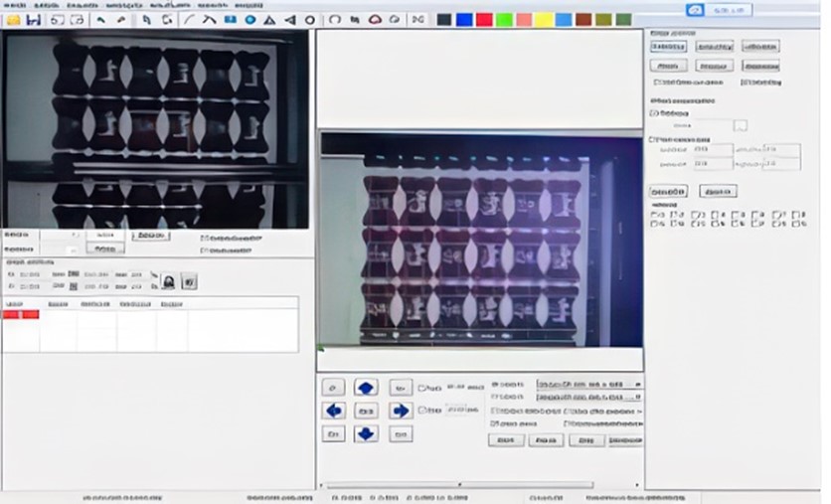Click the blue down arrow jog button
The width and height of the screenshot is (831, 504).
(366, 433)
